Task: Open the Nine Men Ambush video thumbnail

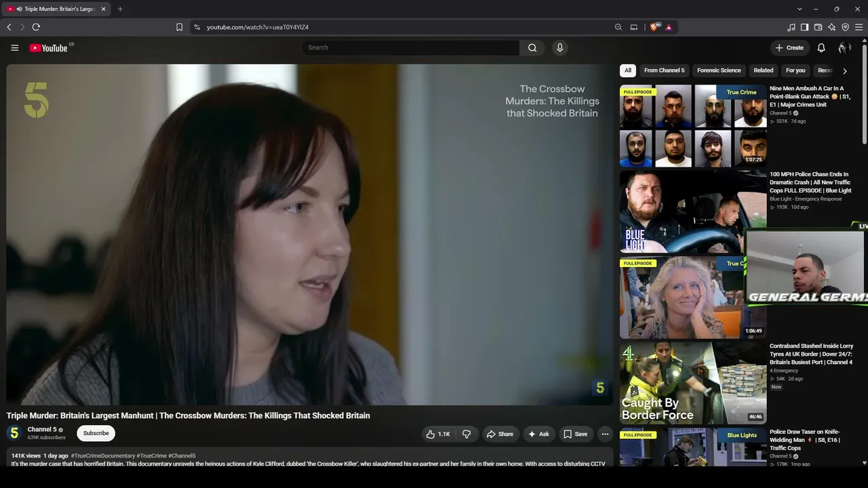Action: [693, 125]
